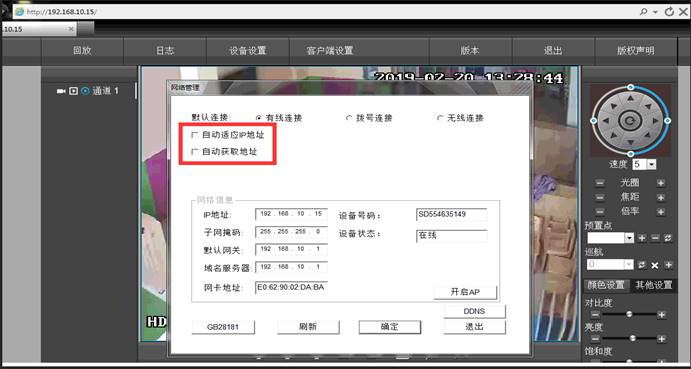Viewport: 691px width, 369px height.
Task: Move camera down-right using the PTZ diagonal arrow
Action: tap(647, 134)
